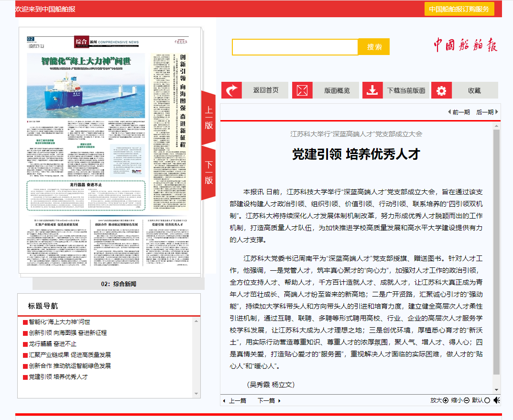
Task: Click the yellow 搜索 search button
Action: tap(374, 47)
